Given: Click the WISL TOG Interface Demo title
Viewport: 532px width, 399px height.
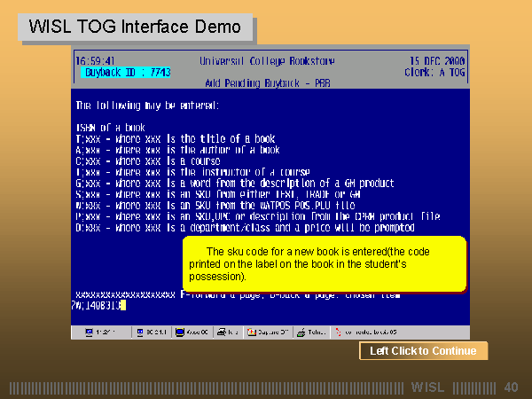Looking at the screenshot, I should click(135, 27).
